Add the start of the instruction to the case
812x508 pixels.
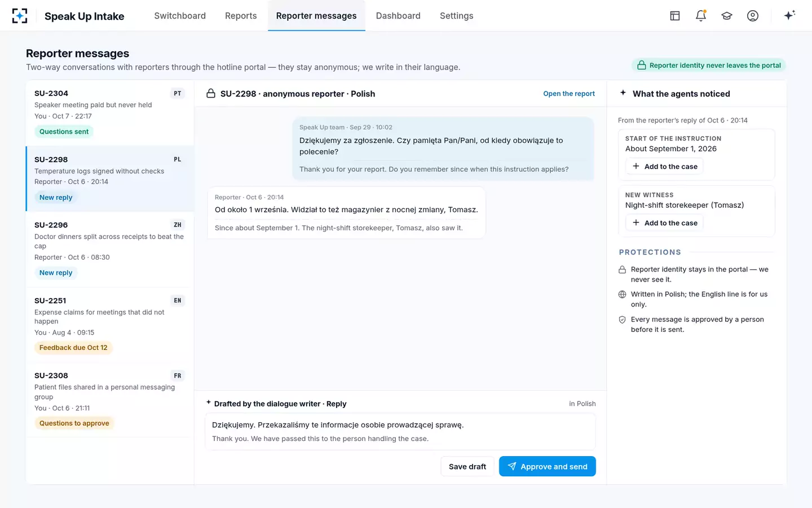[x=665, y=167]
